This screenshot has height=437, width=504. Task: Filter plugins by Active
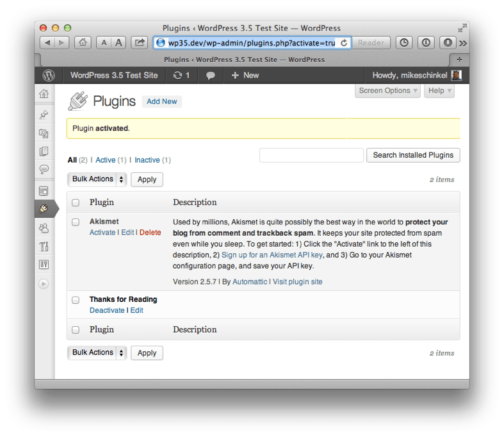(x=106, y=160)
